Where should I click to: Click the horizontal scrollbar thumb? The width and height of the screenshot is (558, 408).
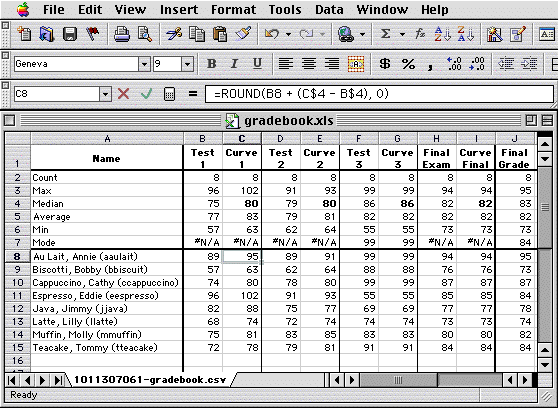pyautogui.click(x=399, y=380)
